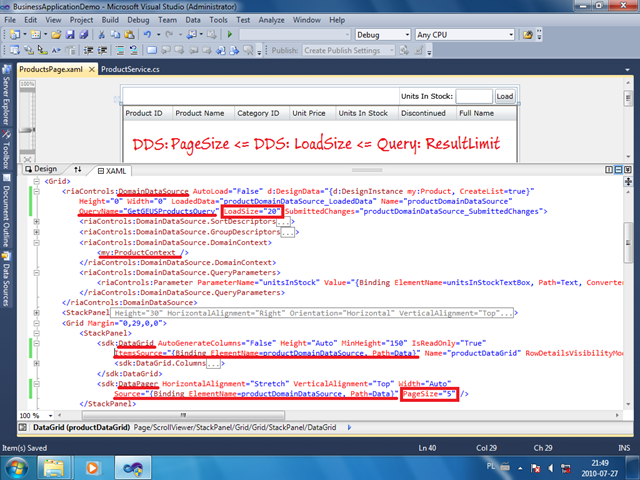Viewport: 640px width, 480px height.
Task: Collapse the top-level Grid element
Action: click(36, 181)
